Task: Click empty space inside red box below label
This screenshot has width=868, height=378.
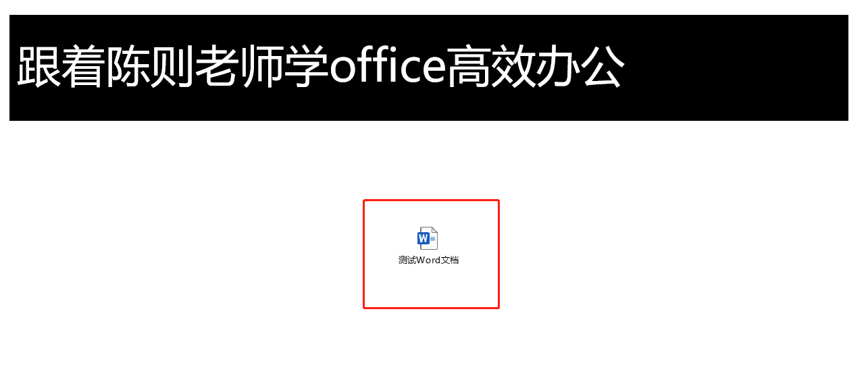Action: [x=431, y=287]
